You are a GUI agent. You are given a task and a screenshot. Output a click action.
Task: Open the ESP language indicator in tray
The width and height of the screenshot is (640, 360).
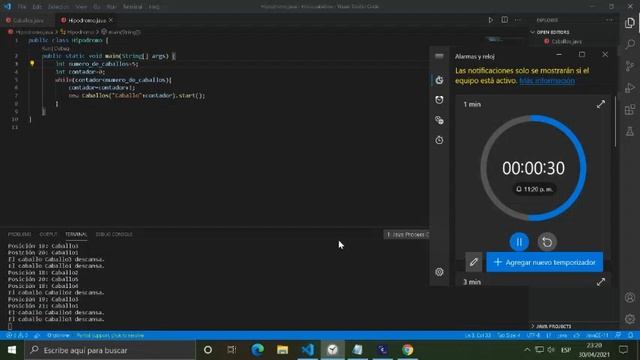point(566,350)
